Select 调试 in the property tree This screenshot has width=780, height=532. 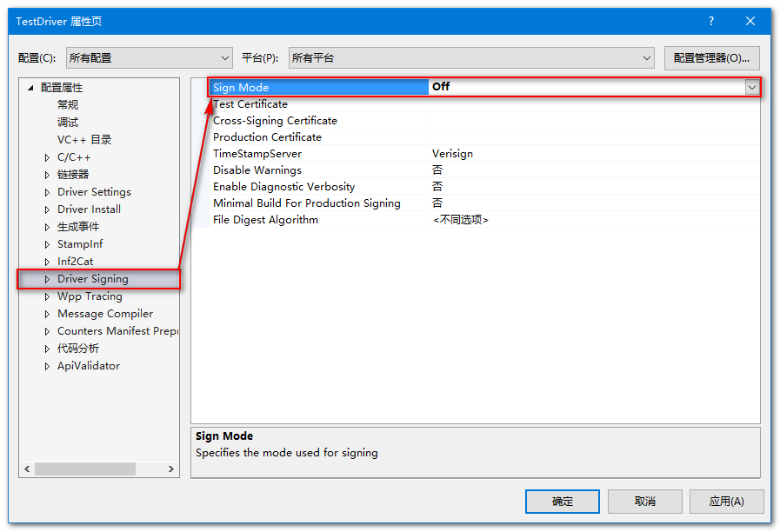coord(68,123)
